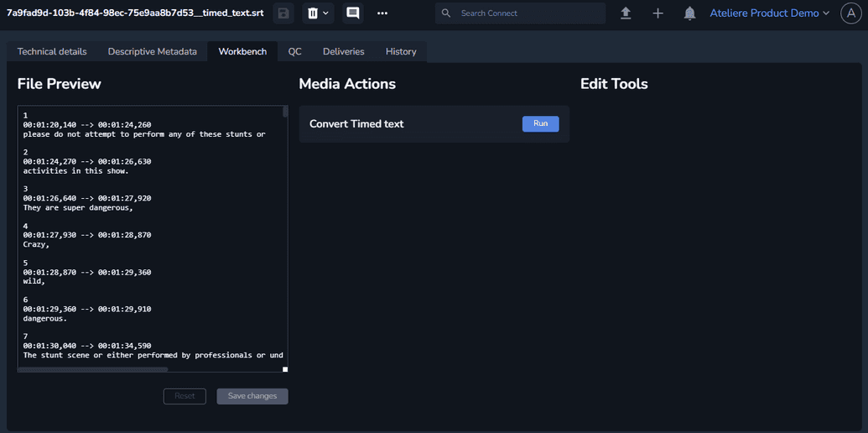868x433 pixels.
Task: Open the Deliveries tab
Action: pos(344,51)
